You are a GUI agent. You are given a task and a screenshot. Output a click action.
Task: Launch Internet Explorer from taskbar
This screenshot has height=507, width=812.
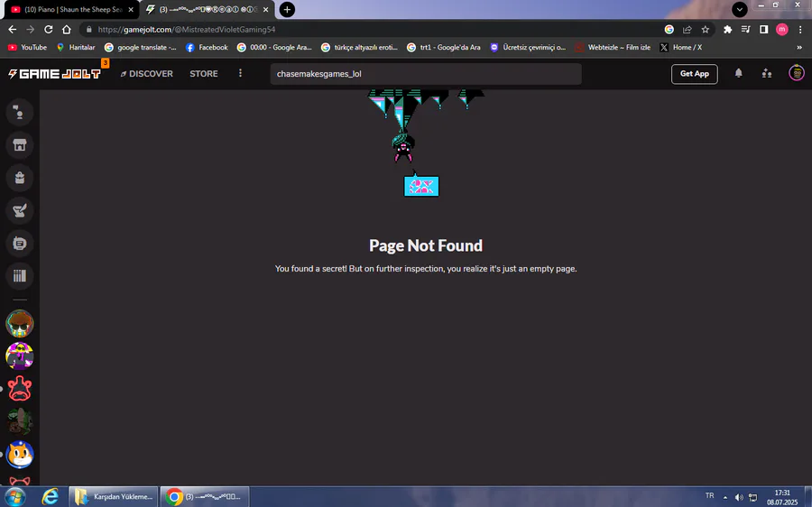coord(51,497)
